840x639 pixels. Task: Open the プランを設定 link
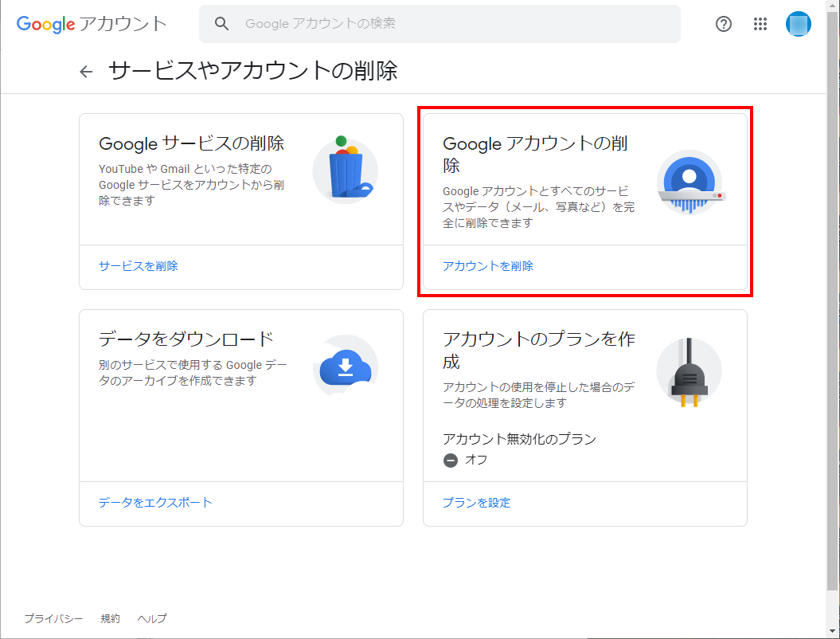pos(477,502)
